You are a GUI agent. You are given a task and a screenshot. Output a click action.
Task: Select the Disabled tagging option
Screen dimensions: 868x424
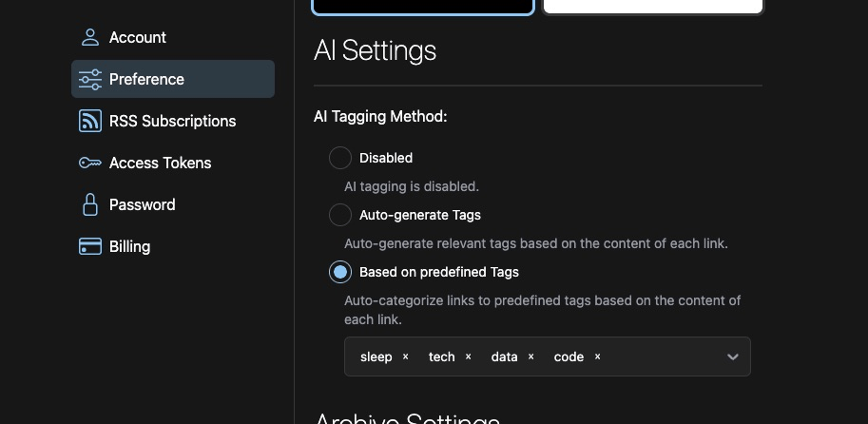click(340, 158)
